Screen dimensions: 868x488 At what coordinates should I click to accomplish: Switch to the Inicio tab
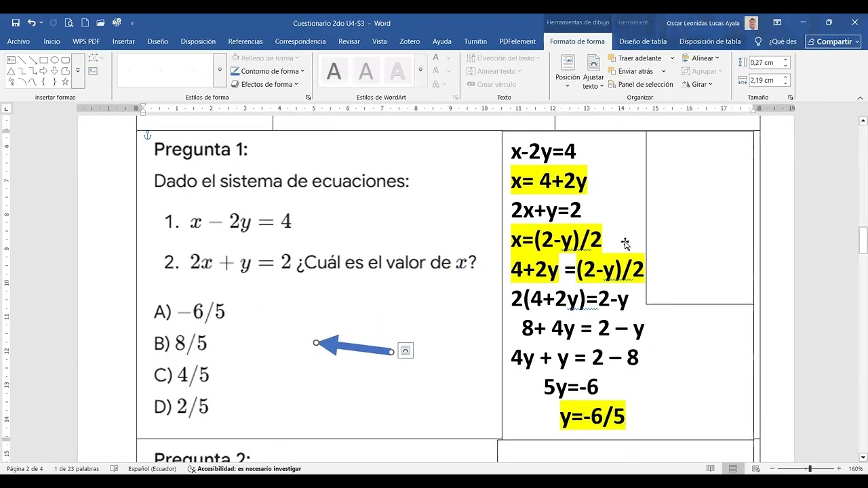pos(52,41)
